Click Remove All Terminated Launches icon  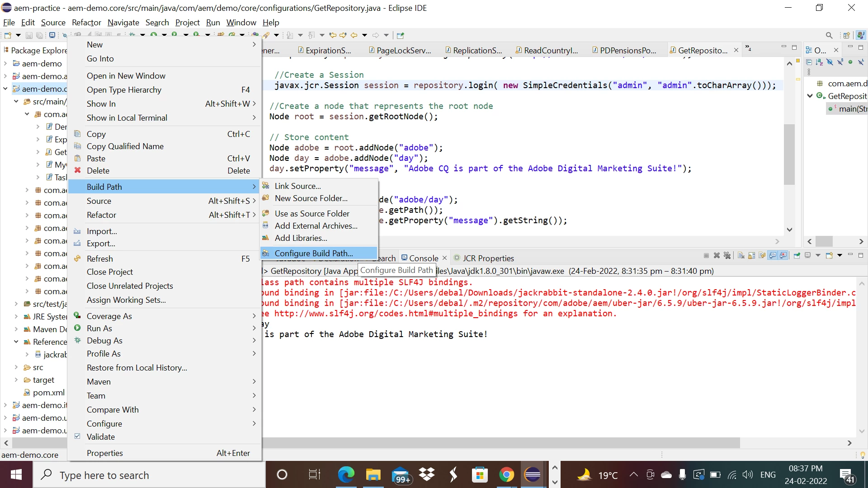point(727,256)
